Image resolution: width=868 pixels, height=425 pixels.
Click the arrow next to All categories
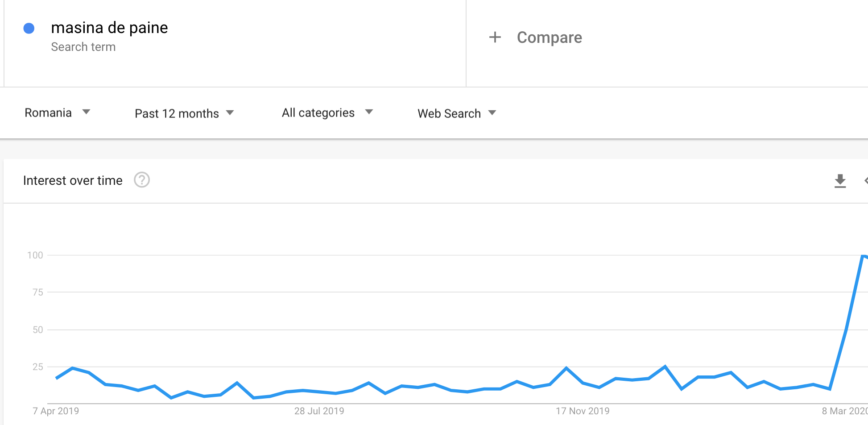pyautogui.click(x=369, y=112)
